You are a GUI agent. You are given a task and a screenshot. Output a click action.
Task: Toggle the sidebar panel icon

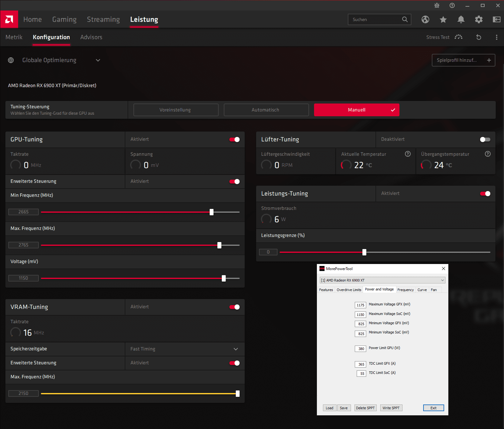(496, 19)
